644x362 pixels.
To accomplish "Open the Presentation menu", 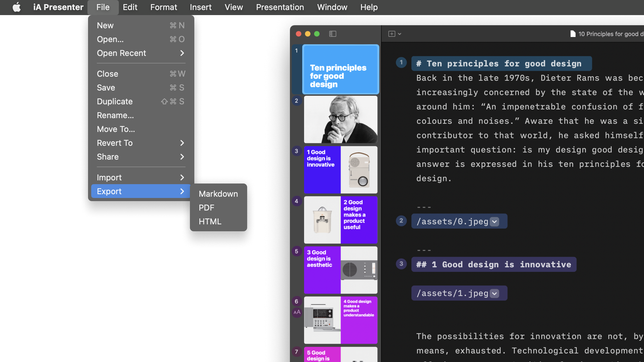I will (280, 7).
